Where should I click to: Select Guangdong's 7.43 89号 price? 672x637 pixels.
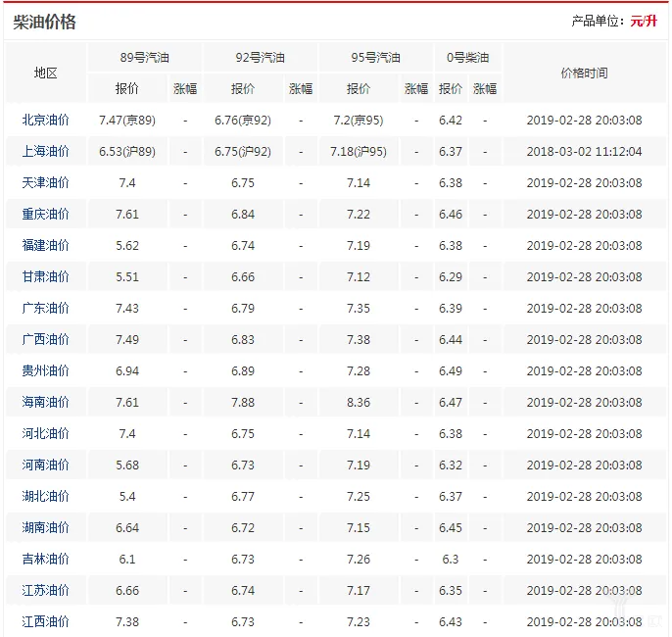tap(127, 308)
